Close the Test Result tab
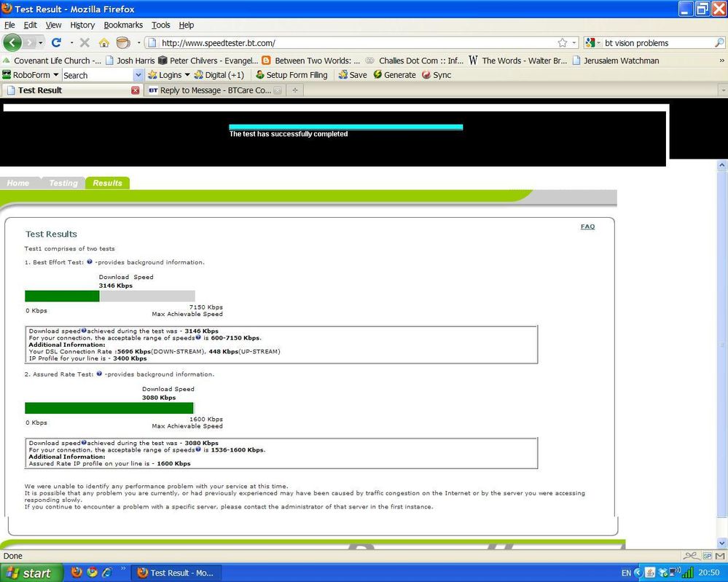728x582 pixels. tap(135, 90)
